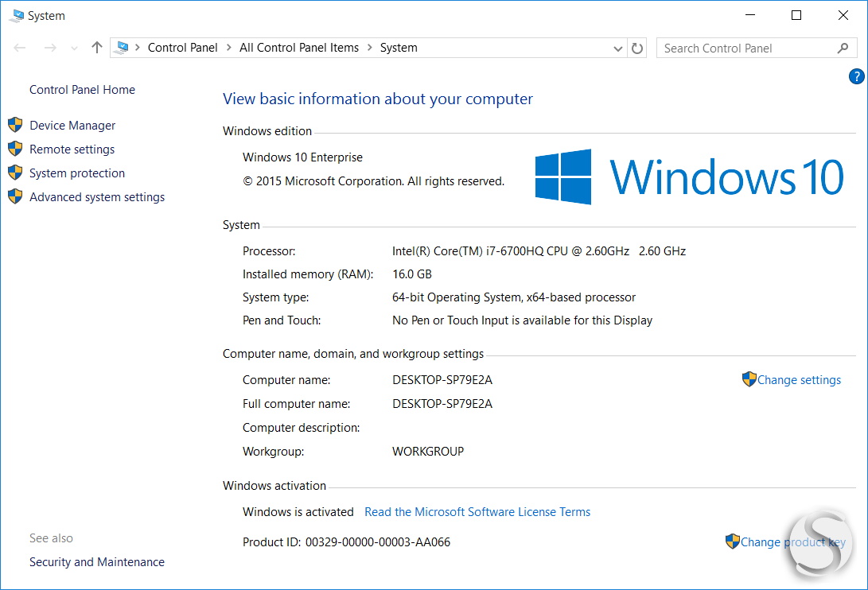
Task: Open System protection link
Action: [77, 173]
